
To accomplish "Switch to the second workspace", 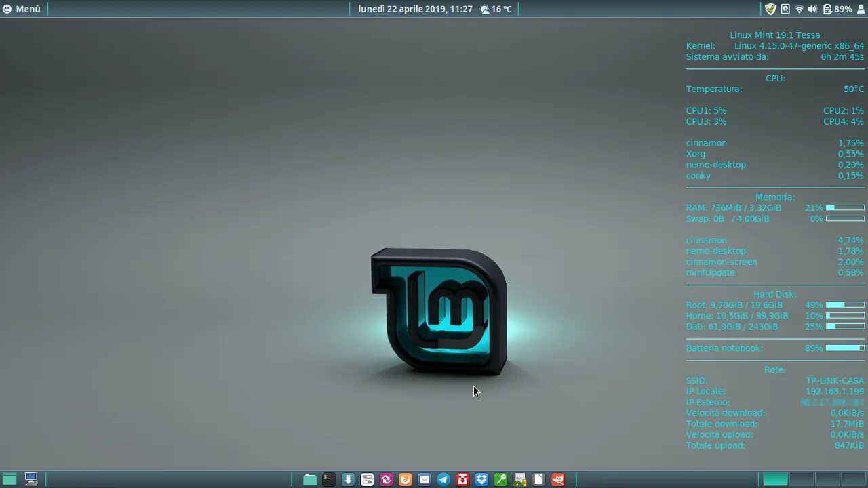I will click(x=802, y=479).
